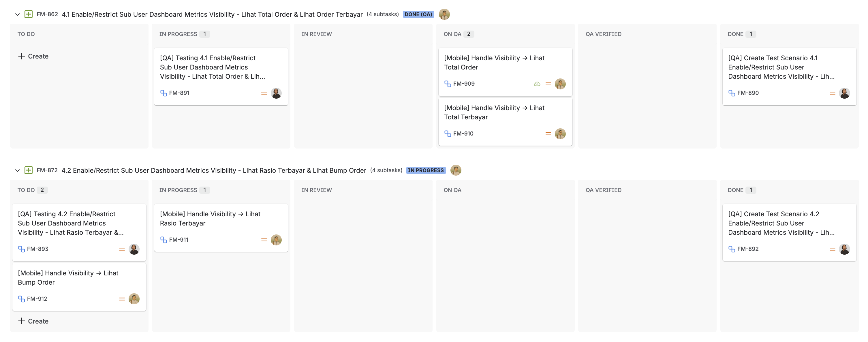The image size is (868, 342).
Task: Click the cloud deployment icon on FM-909
Action: point(537,84)
